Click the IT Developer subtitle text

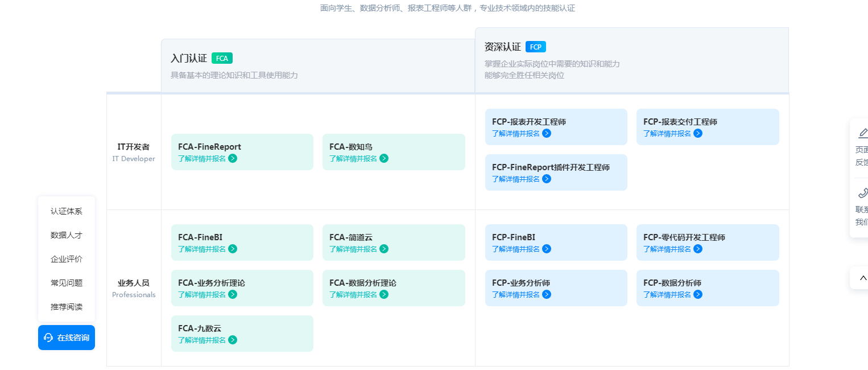pos(134,159)
